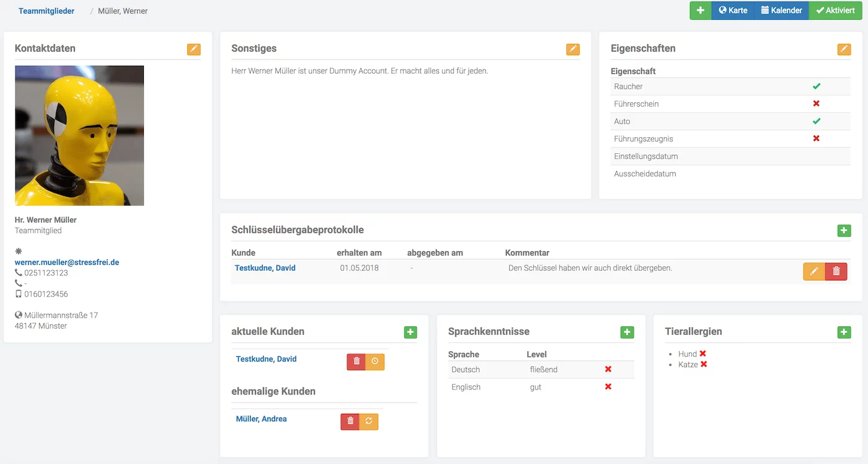Viewport: 868px width, 464px height.
Task: Remove the Deutsch language row
Action: click(x=608, y=369)
